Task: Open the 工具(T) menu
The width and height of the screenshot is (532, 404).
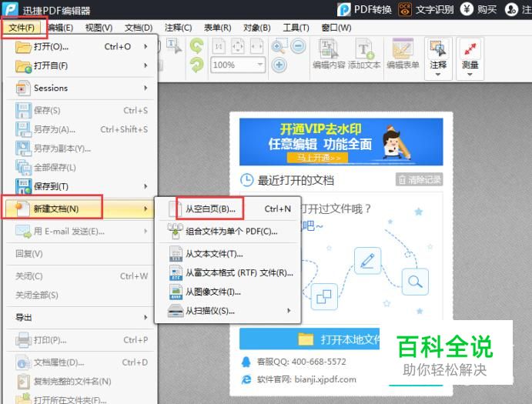Action: click(296, 28)
